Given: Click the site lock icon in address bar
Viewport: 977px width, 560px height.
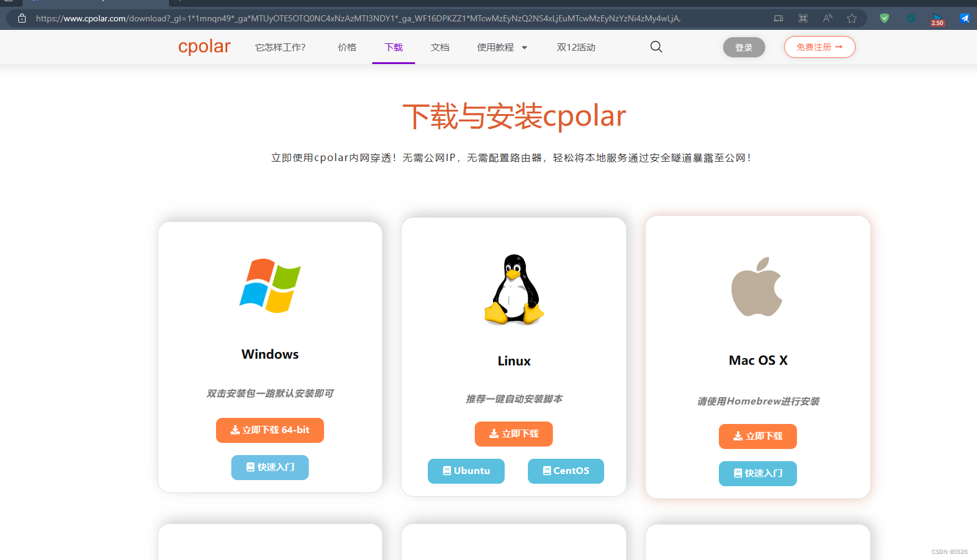Looking at the screenshot, I should 22,18.
